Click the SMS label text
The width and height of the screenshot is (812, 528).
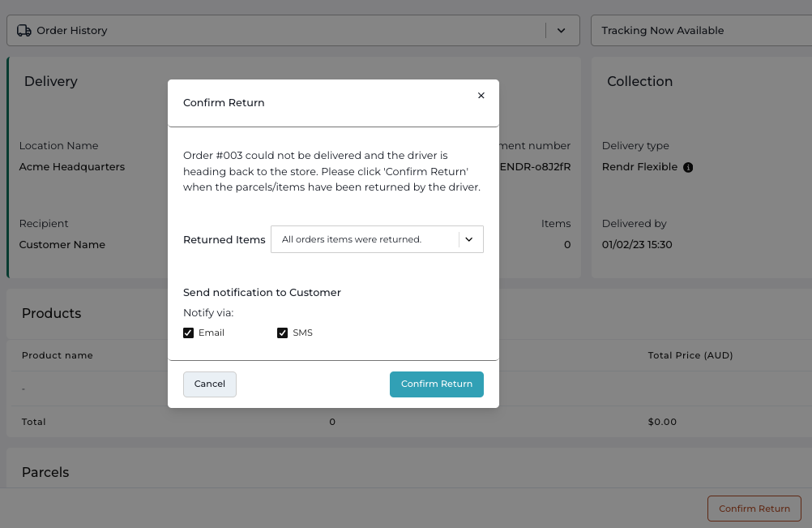(302, 333)
